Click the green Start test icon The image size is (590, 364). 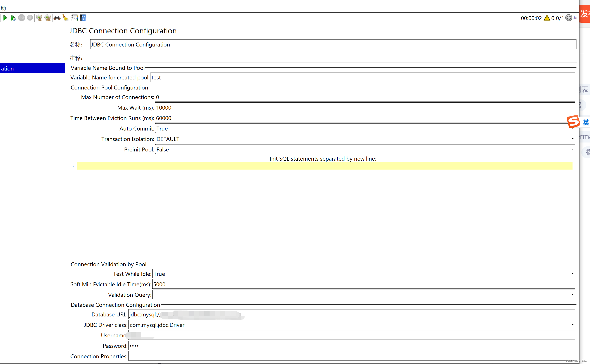[5, 18]
